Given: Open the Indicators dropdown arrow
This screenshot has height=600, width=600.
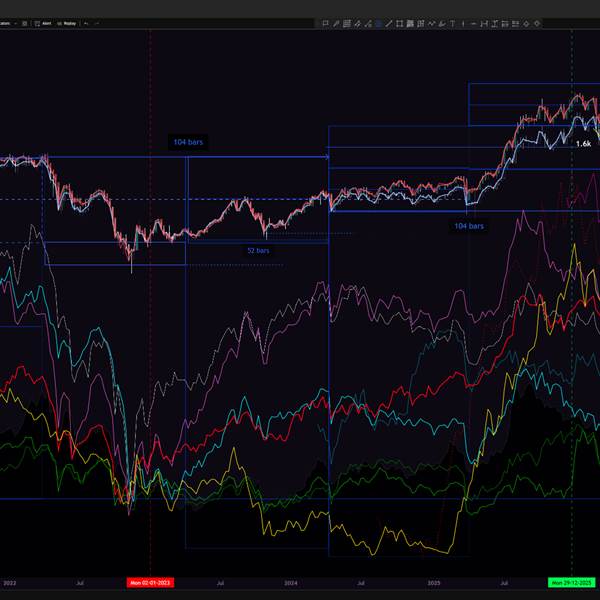Looking at the screenshot, I should pyautogui.click(x=16, y=23).
